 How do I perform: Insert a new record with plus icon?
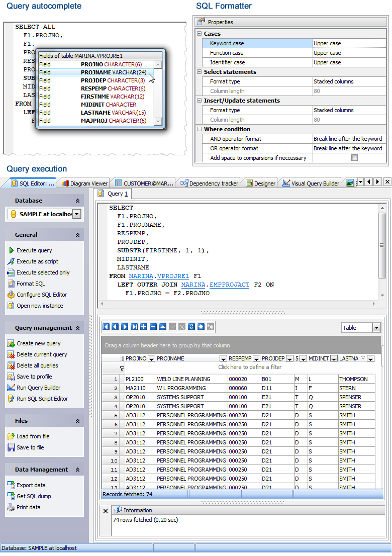[144, 327]
